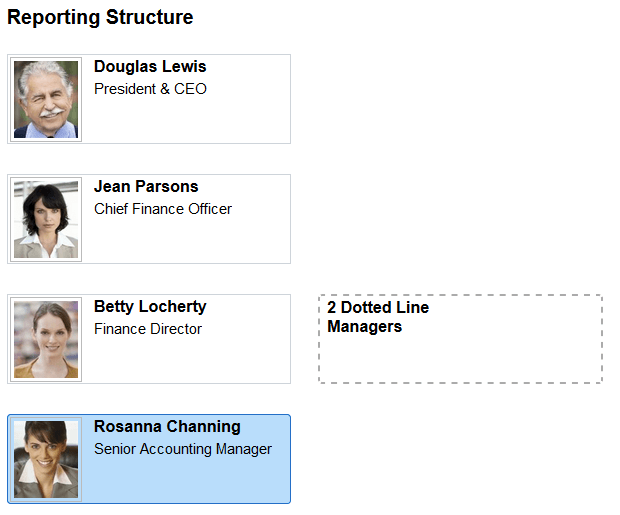Image resolution: width=620 pixels, height=515 pixels.
Task: Click the Reporting Structure heading
Action: 100,18
